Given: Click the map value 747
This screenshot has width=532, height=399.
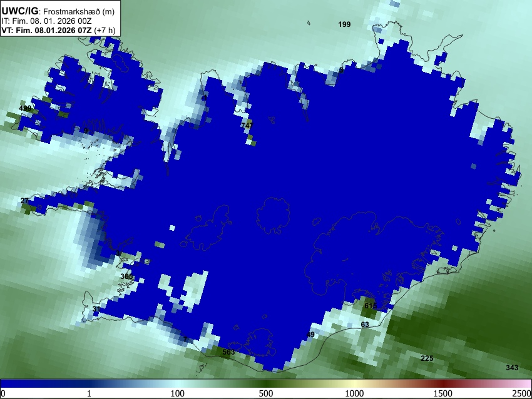Looking at the screenshot, I should 247,125.
